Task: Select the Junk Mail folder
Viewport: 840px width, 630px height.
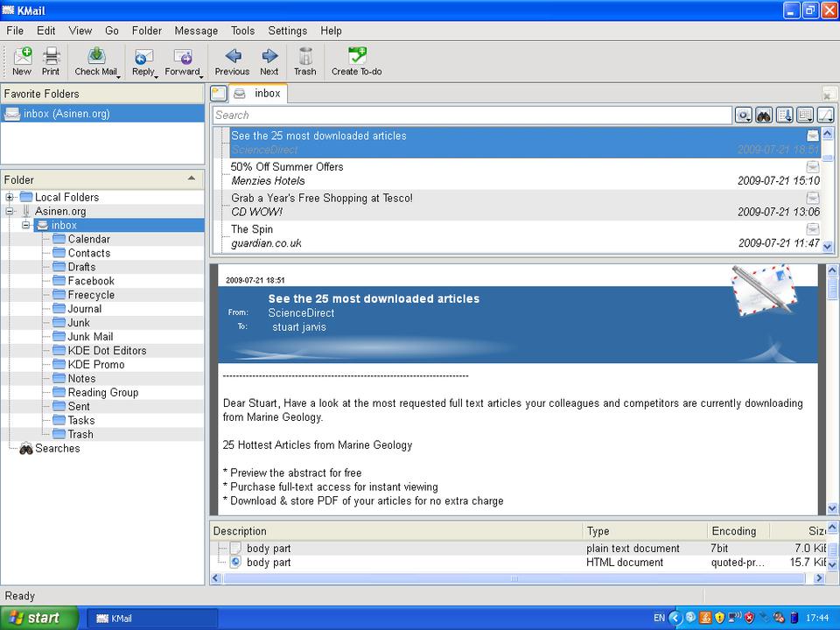Action: tap(90, 337)
